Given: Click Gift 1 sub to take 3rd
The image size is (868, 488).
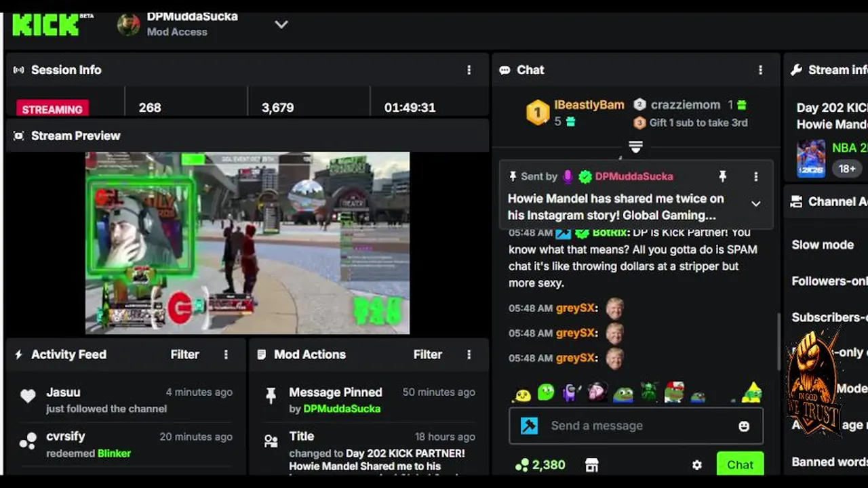Looking at the screenshot, I should (698, 123).
